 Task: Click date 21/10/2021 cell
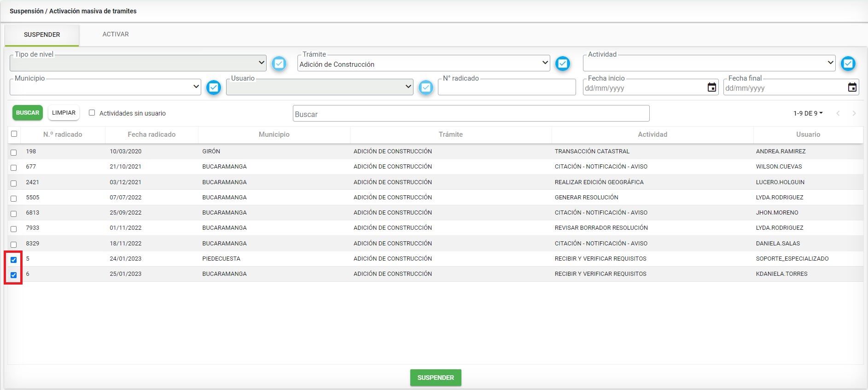[x=126, y=167]
